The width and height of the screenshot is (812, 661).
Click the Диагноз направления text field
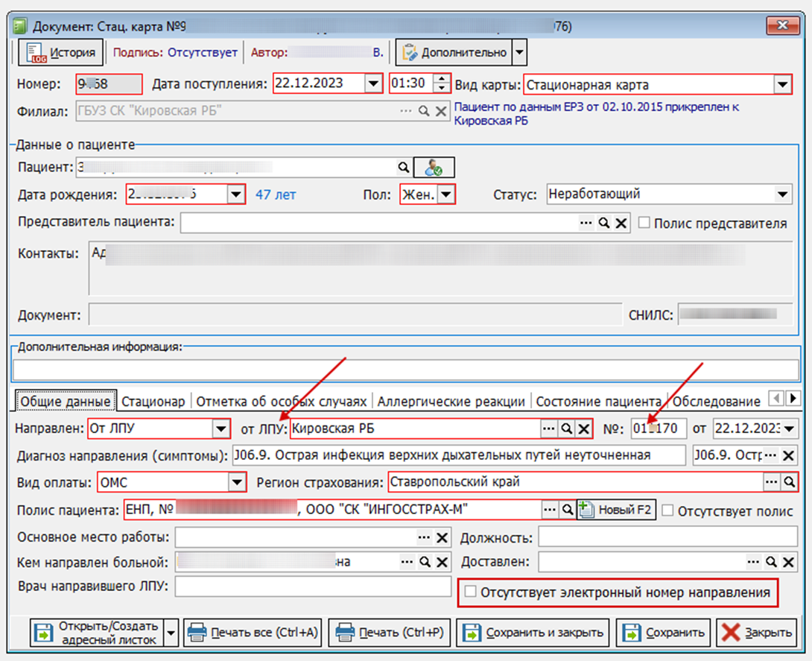(x=459, y=455)
